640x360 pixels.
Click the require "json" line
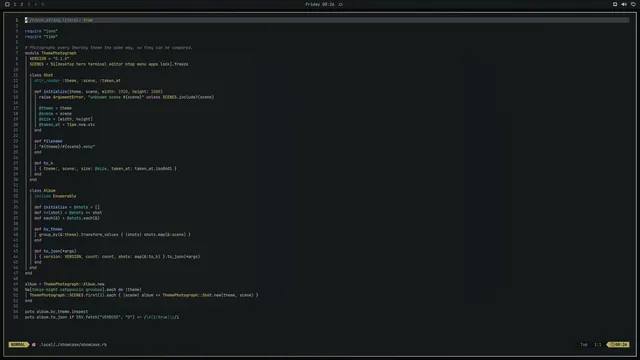[41, 31]
